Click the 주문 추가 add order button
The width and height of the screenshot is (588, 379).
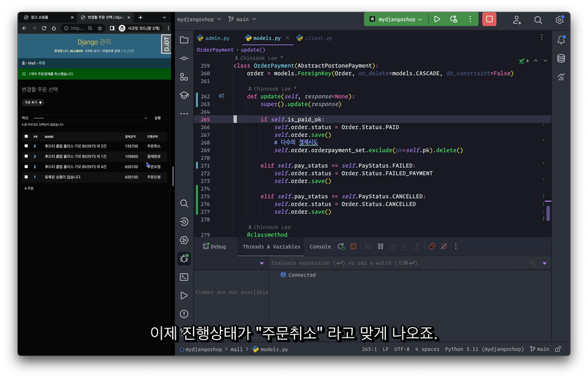[33, 102]
